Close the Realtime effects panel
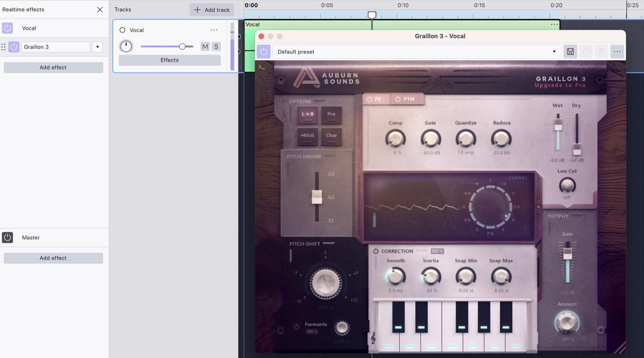The height and width of the screenshot is (358, 644). coord(100,10)
